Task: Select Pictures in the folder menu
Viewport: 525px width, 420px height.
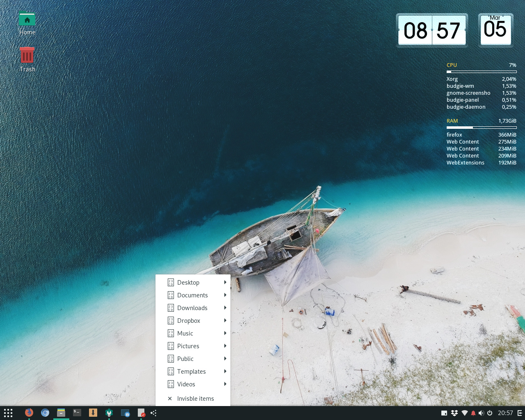Action: click(x=188, y=346)
